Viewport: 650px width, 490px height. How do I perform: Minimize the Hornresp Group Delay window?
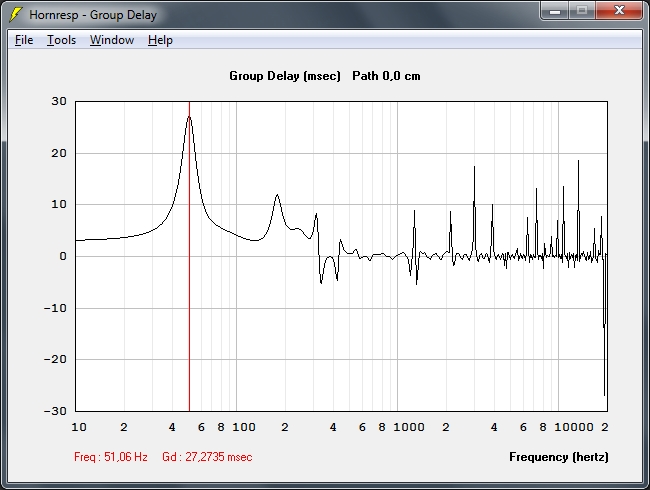click(555, 10)
